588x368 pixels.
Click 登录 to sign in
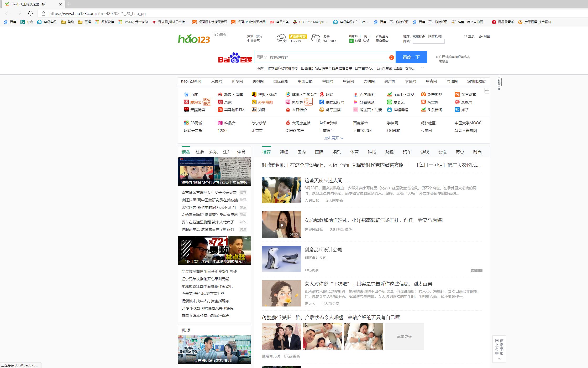(469, 36)
